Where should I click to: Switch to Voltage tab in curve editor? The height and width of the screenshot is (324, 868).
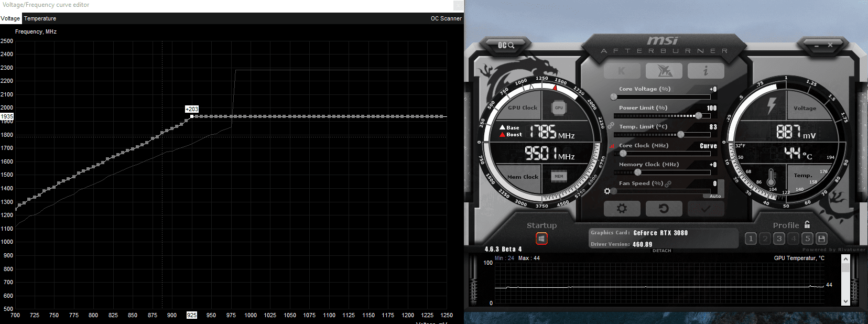pos(10,18)
